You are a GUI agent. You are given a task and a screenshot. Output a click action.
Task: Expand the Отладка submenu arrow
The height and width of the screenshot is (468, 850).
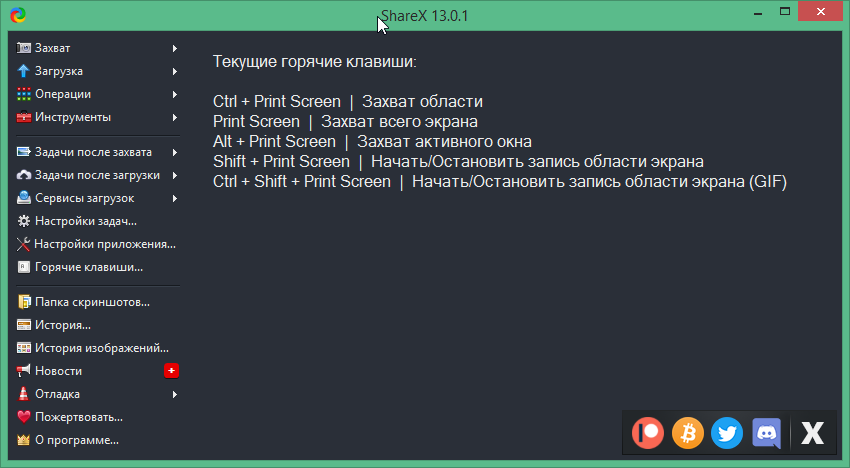pyautogui.click(x=175, y=394)
